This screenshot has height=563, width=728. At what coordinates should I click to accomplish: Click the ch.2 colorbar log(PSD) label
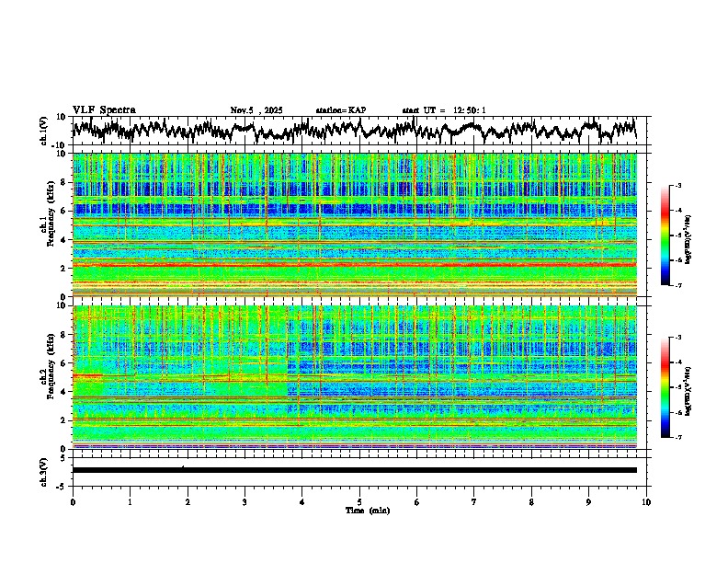[x=688, y=391]
